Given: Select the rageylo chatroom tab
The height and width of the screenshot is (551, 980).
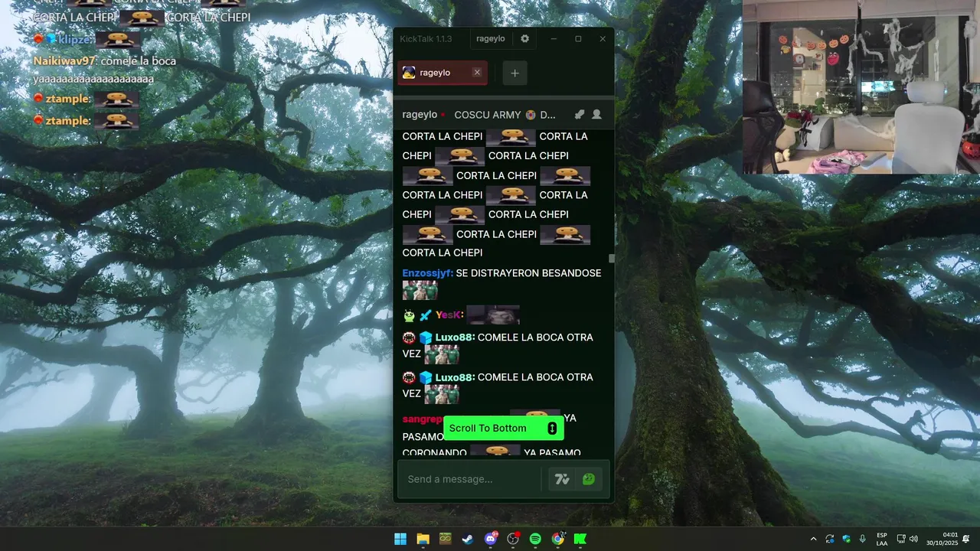Looking at the screenshot, I should (443, 73).
